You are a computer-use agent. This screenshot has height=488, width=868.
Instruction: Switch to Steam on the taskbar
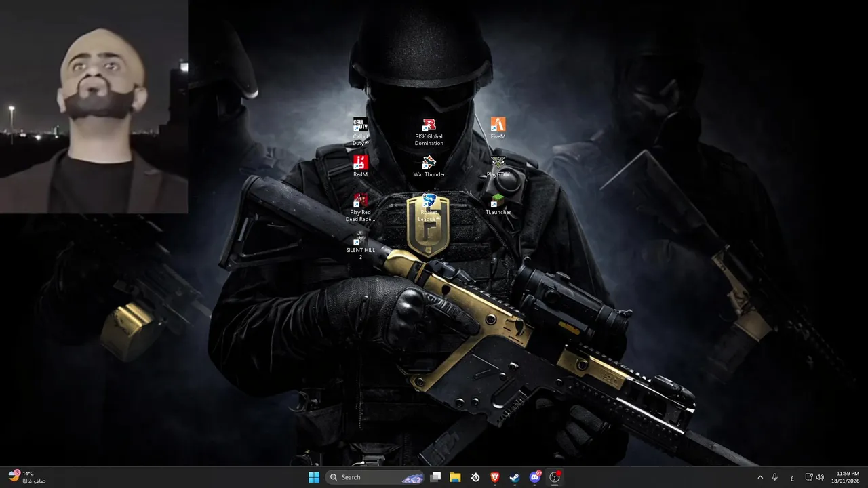click(x=515, y=477)
